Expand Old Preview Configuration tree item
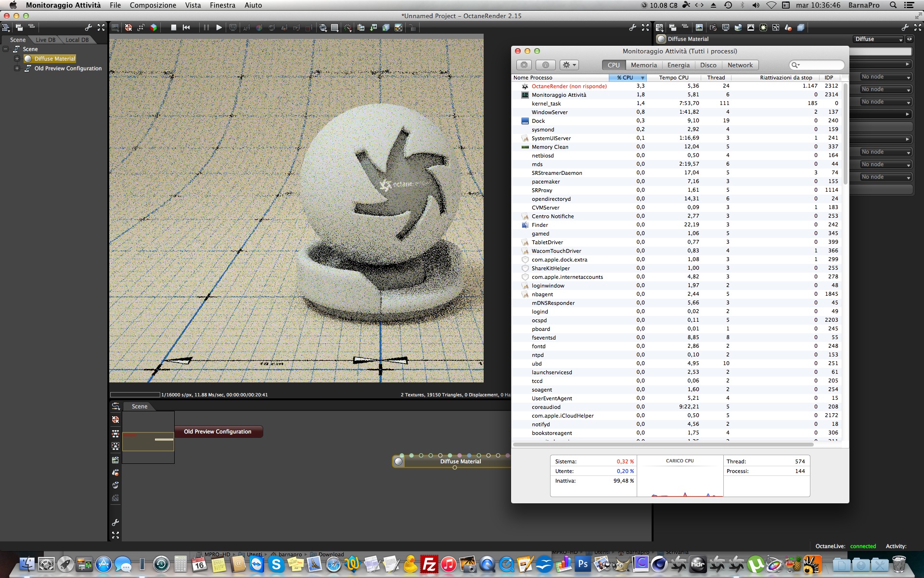The height and width of the screenshot is (578, 924). (x=17, y=68)
